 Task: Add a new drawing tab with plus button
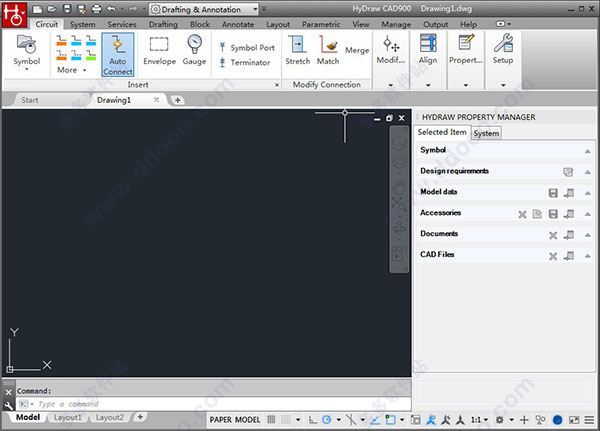tap(178, 100)
